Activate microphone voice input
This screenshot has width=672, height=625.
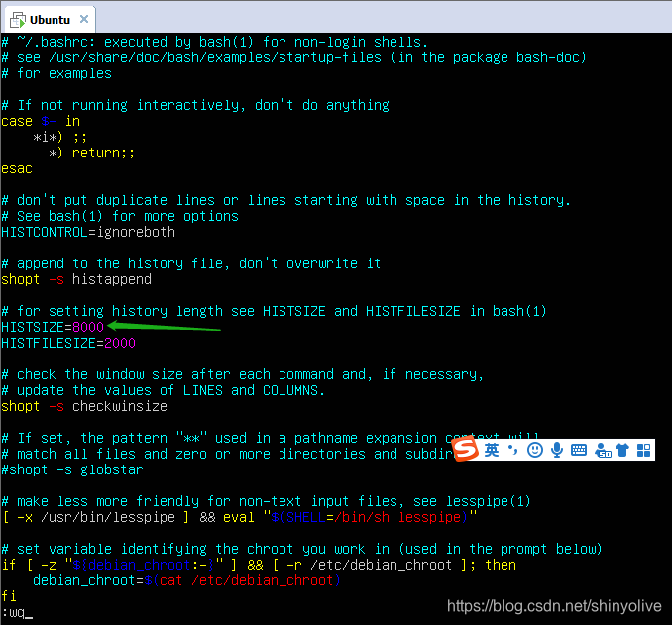pos(557,451)
